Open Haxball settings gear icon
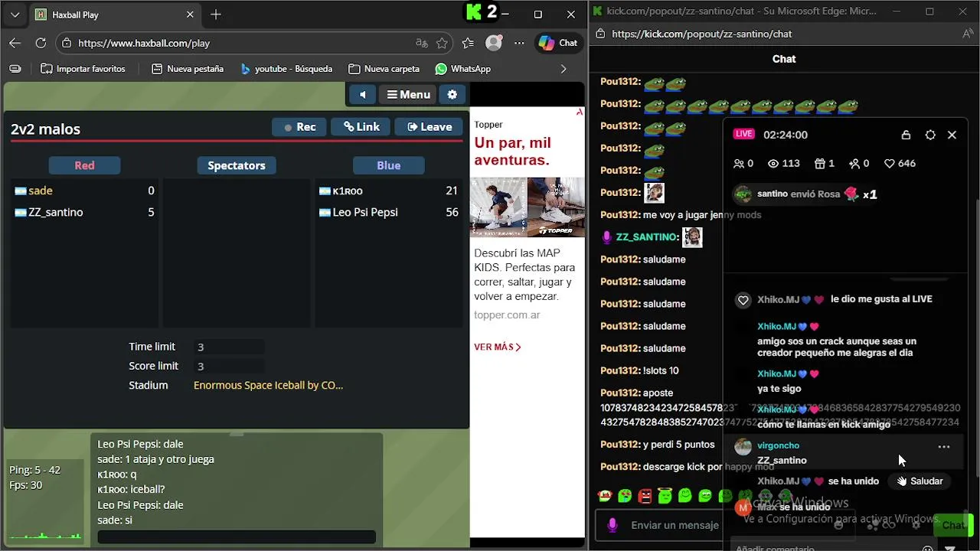The height and width of the screenshot is (551, 980). (452, 95)
